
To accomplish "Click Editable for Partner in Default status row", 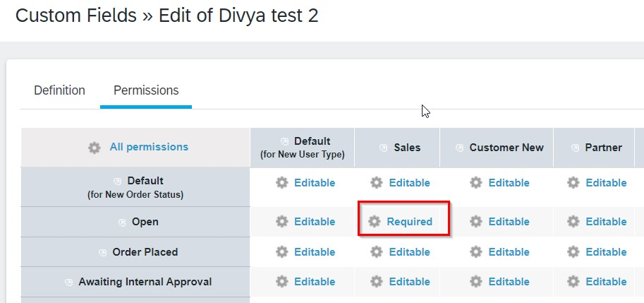I will coord(606,182).
